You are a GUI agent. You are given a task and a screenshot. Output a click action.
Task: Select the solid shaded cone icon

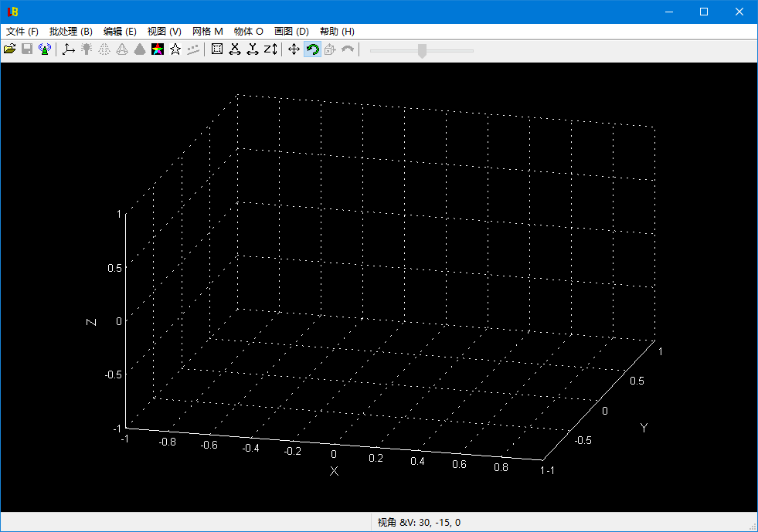coord(140,49)
